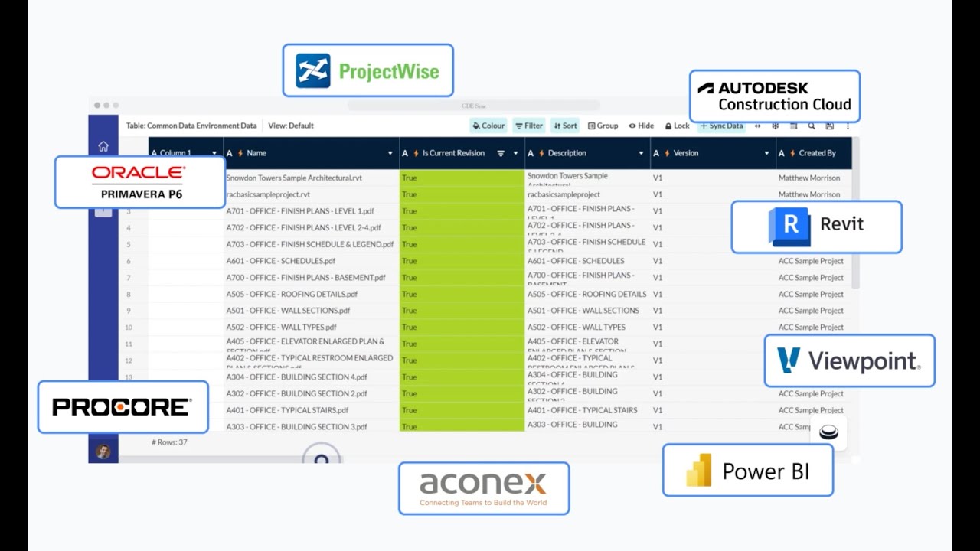Screen dimensions: 980x551
Task: Expand the Is Current Revision column dropdown
Action: click(515, 154)
